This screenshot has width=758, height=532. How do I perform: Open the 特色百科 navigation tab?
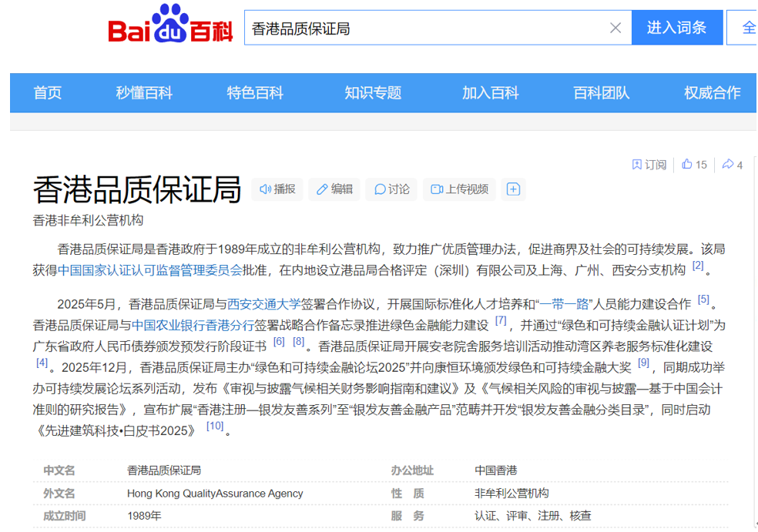tap(255, 93)
